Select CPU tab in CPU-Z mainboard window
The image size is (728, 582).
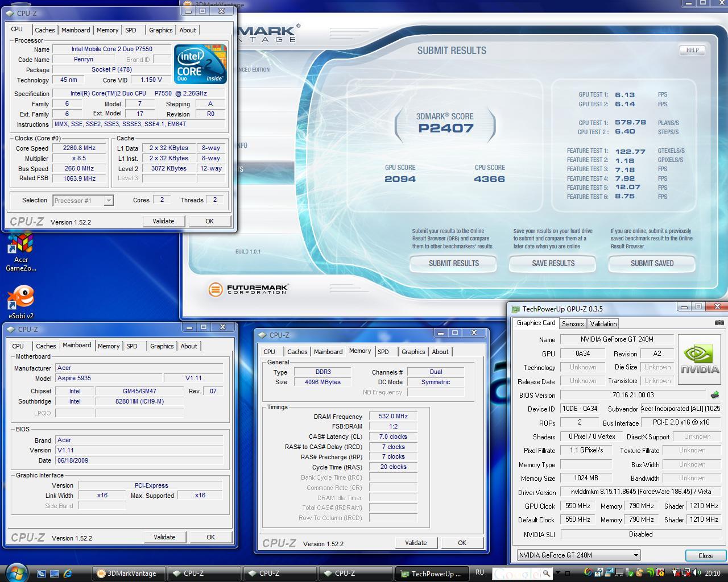[x=18, y=346]
